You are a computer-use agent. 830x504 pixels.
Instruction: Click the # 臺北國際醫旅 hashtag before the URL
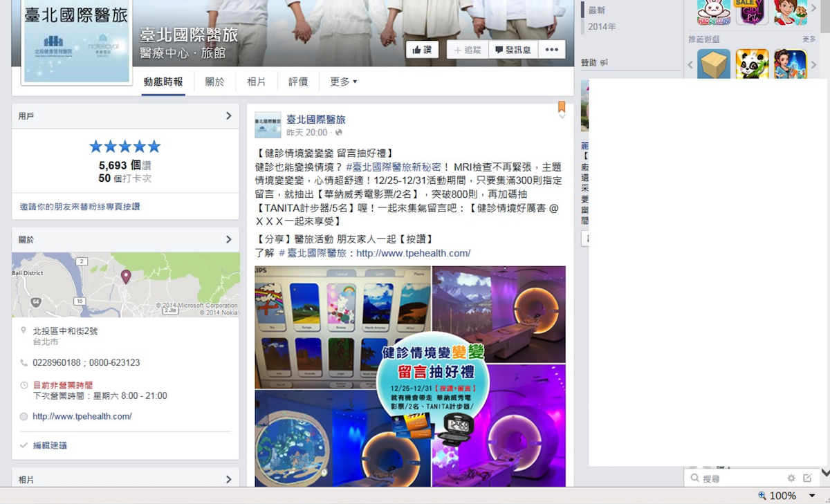click(x=312, y=253)
